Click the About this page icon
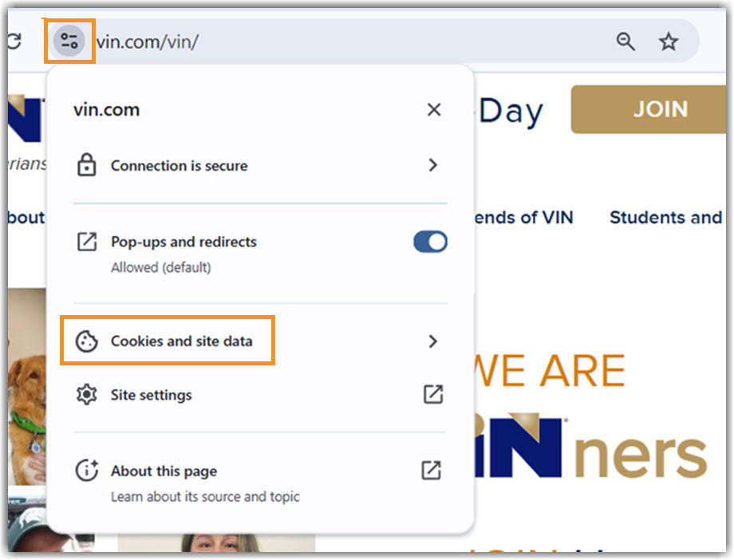 87,470
